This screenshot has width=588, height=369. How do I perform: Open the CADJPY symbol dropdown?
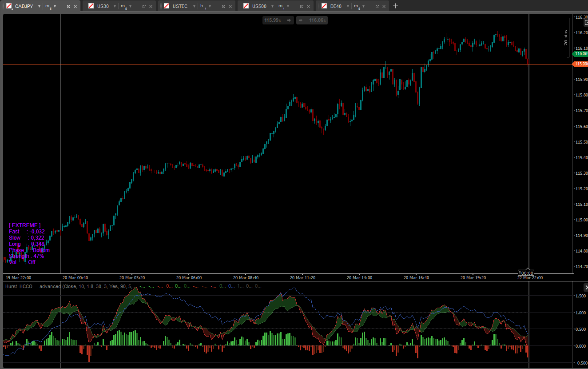coord(39,6)
